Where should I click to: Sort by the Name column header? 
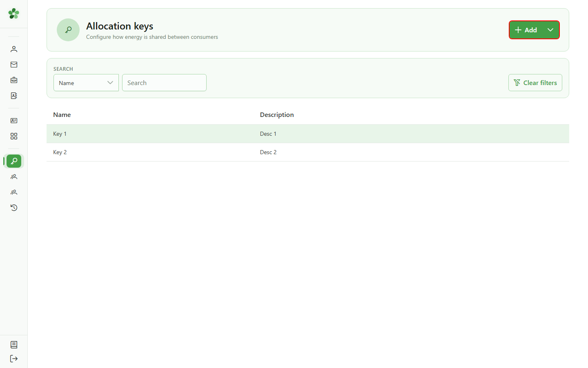62,115
